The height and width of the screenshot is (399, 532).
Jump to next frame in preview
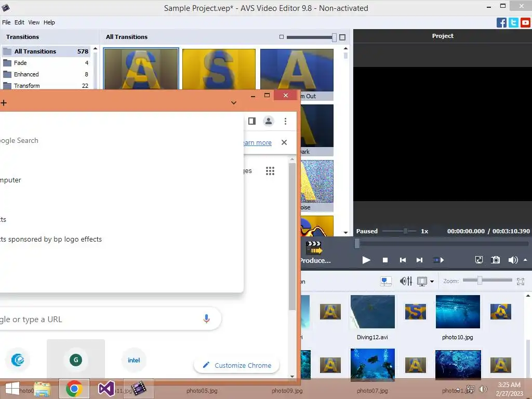(x=419, y=260)
